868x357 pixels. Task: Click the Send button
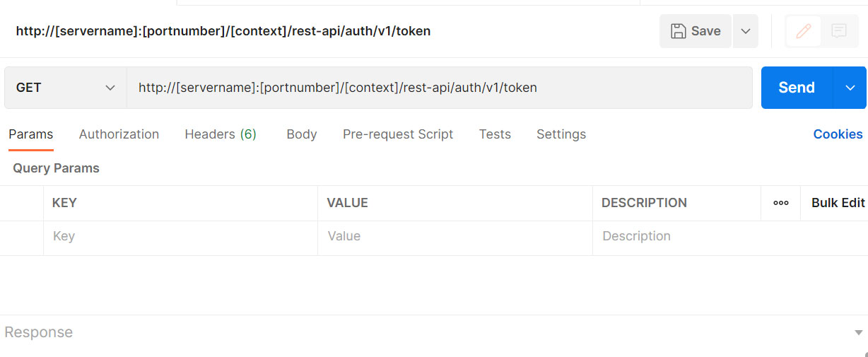click(797, 88)
